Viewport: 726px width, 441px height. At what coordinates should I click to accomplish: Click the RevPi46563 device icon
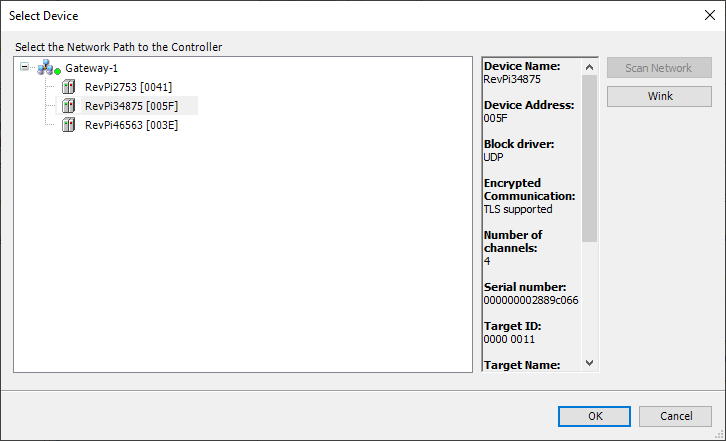68,125
